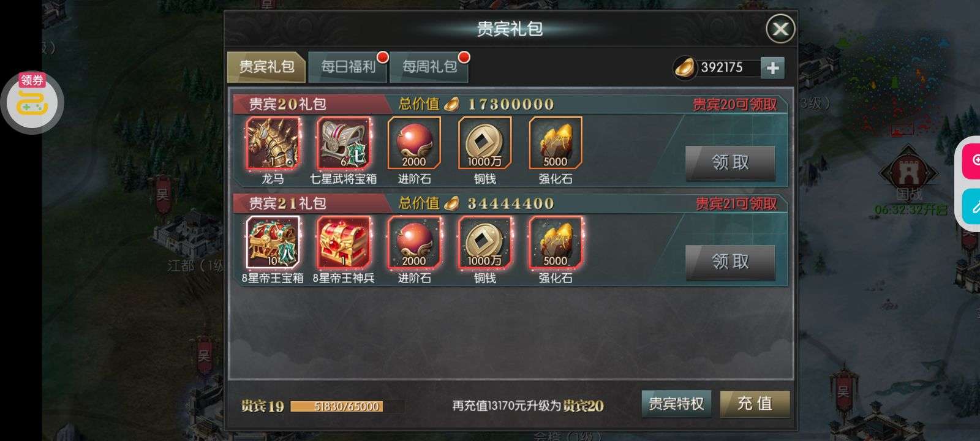Tap 铜钱 coin icon in 贵宾21礼包
980x441 pixels.
click(484, 242)
